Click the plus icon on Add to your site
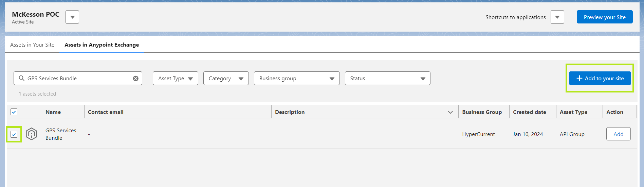This screenshot has width=644, height=187. tap(579, 78)
